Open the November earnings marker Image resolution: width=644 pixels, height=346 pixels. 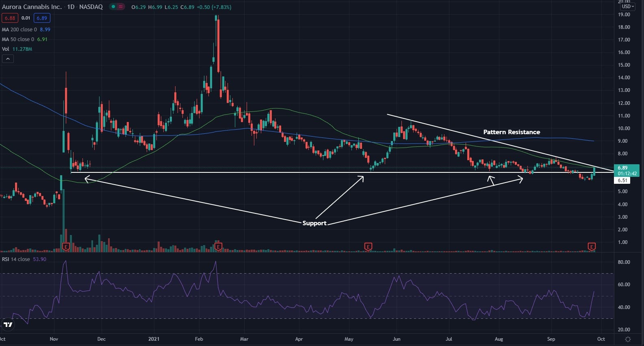[66, 246]
